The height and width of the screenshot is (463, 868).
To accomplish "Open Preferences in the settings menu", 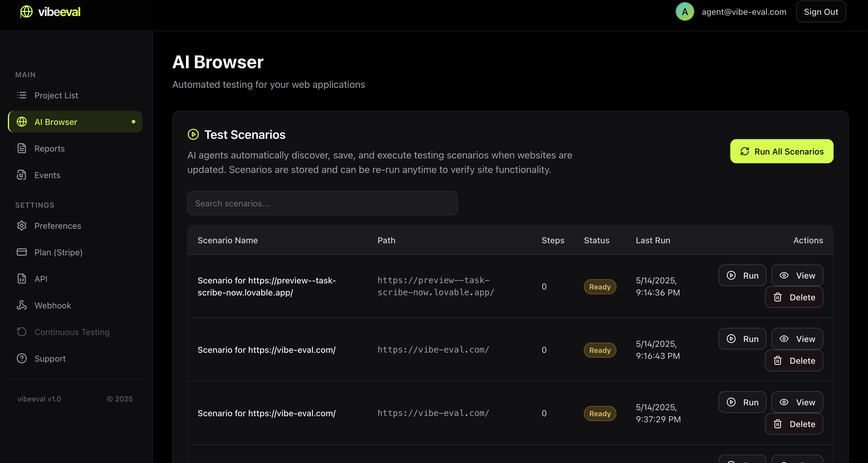I will 75,225.
